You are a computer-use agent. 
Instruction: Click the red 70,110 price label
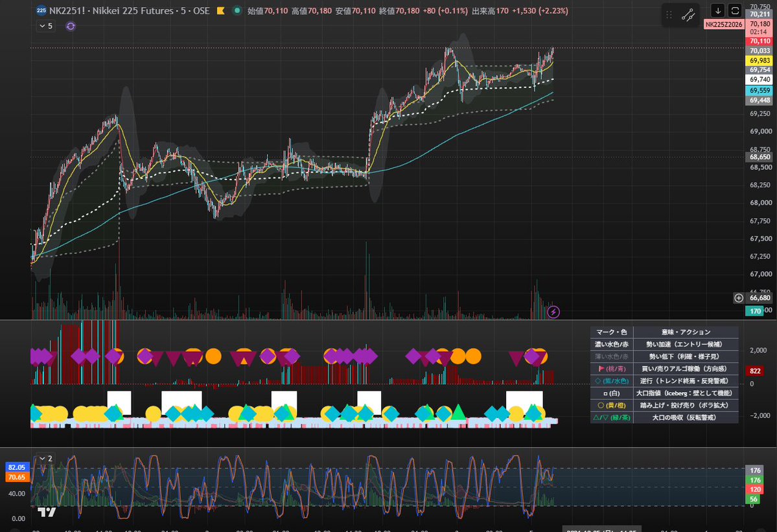[759, 41]
